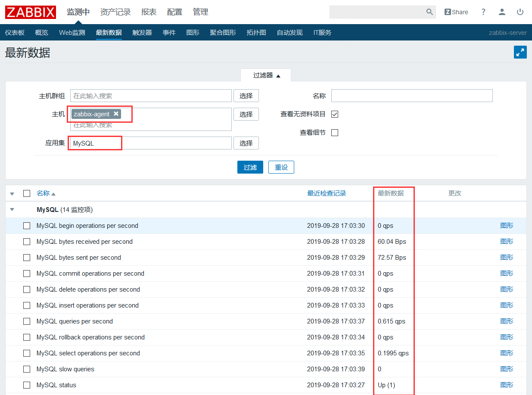
Task: Focus the '主机群组' search input
Action: coord(151,96)
